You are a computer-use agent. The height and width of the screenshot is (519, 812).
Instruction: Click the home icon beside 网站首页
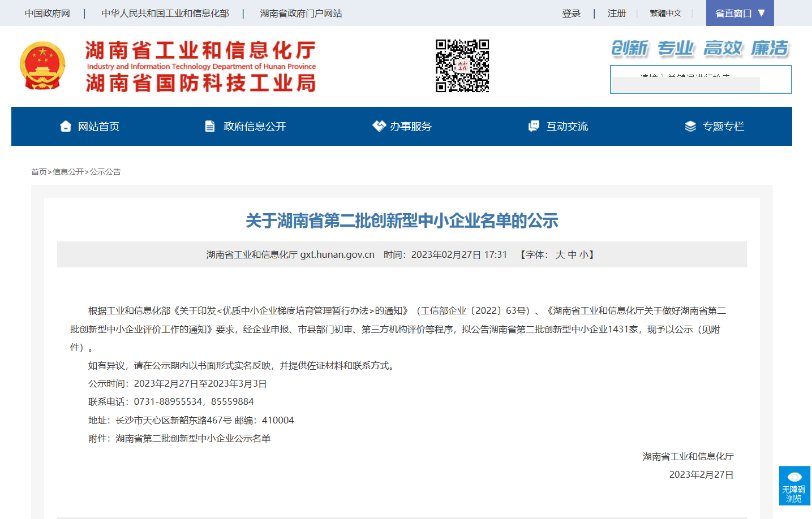pos(66,126)
